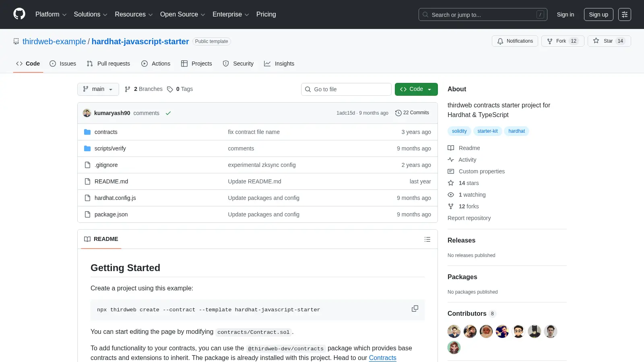
Task: Click the starter-kit topic tag
Action: click(x=487, y=131)
